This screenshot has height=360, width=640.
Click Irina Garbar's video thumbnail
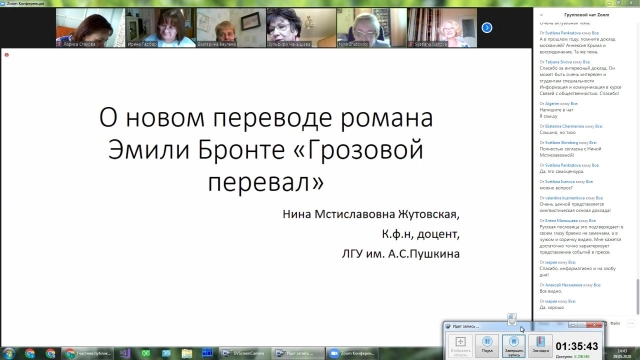pos(161,28)
